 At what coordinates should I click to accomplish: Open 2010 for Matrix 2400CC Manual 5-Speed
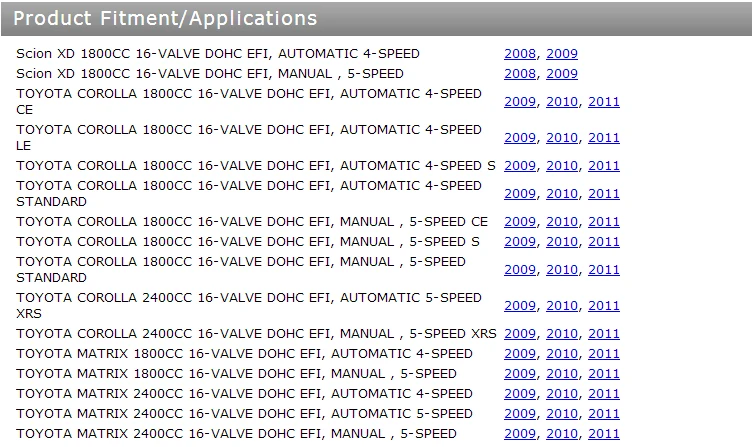tap(562, 434)
